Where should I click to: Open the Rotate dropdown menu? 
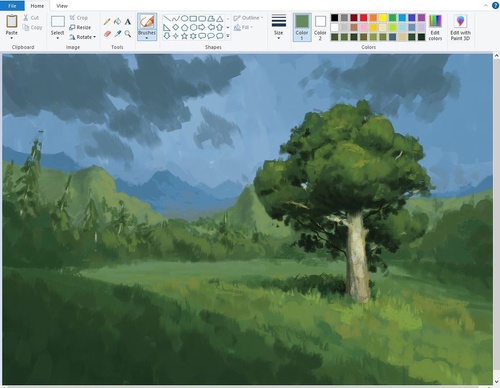click(83, 37)
